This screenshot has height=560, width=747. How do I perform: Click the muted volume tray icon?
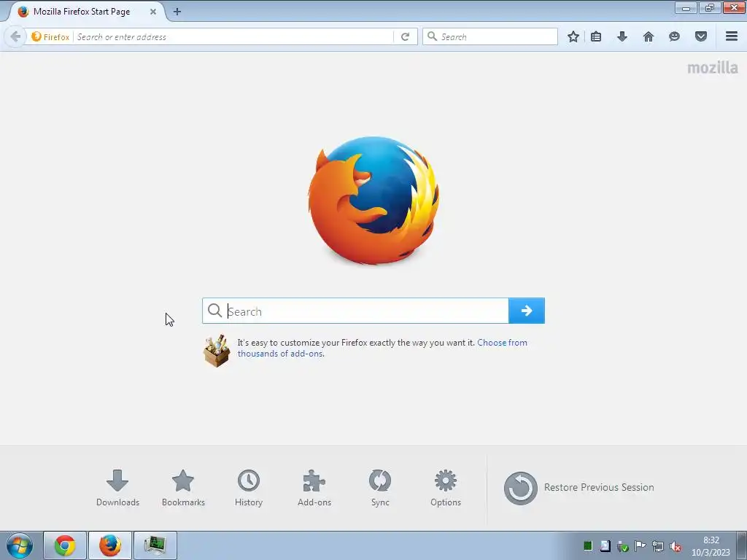click(x=675, y=546)
